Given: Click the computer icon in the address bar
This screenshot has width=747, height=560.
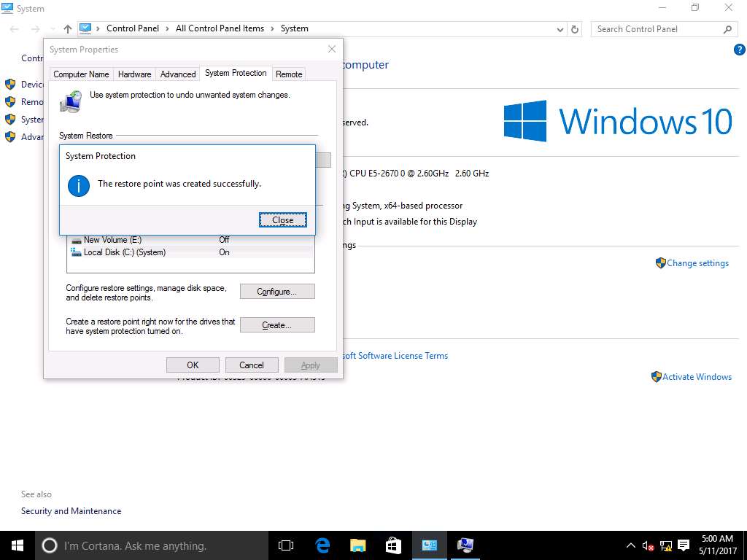Looking at the screenshot, I should tap(85, 28).
